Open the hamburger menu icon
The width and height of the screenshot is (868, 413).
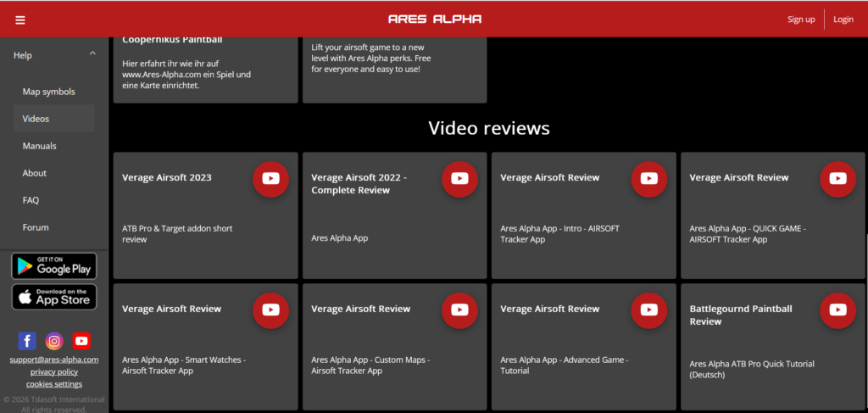tap(20, 20)
